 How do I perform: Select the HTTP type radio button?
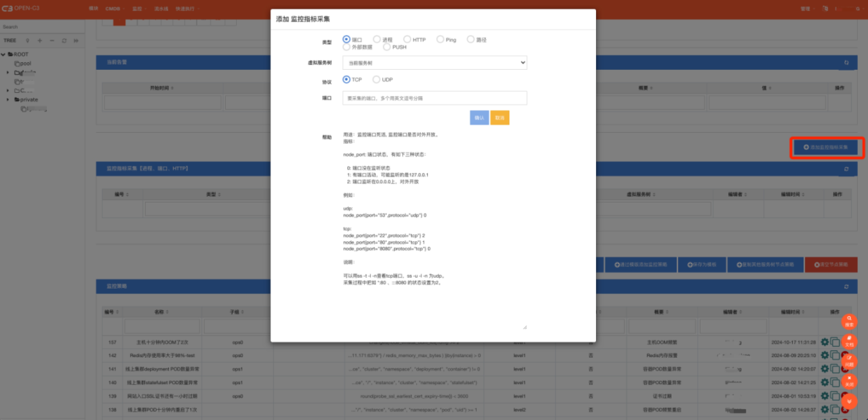[x=407, y=39]
